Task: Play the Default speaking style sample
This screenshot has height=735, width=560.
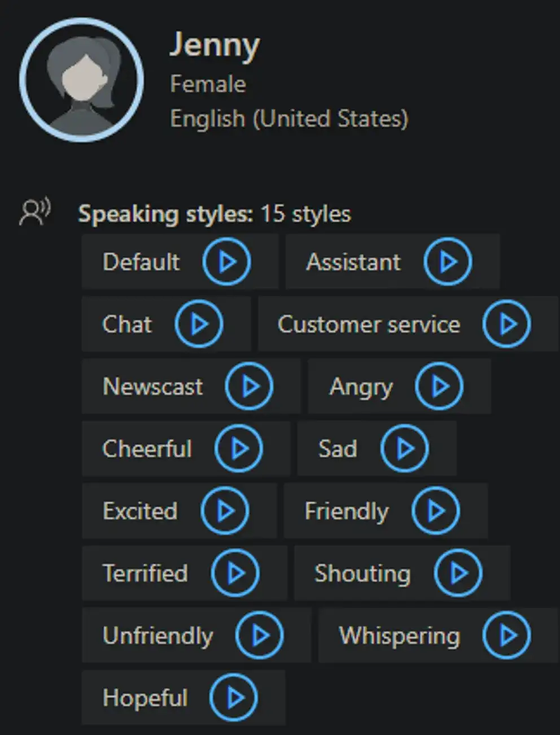Action: click(x=228, y=262)
